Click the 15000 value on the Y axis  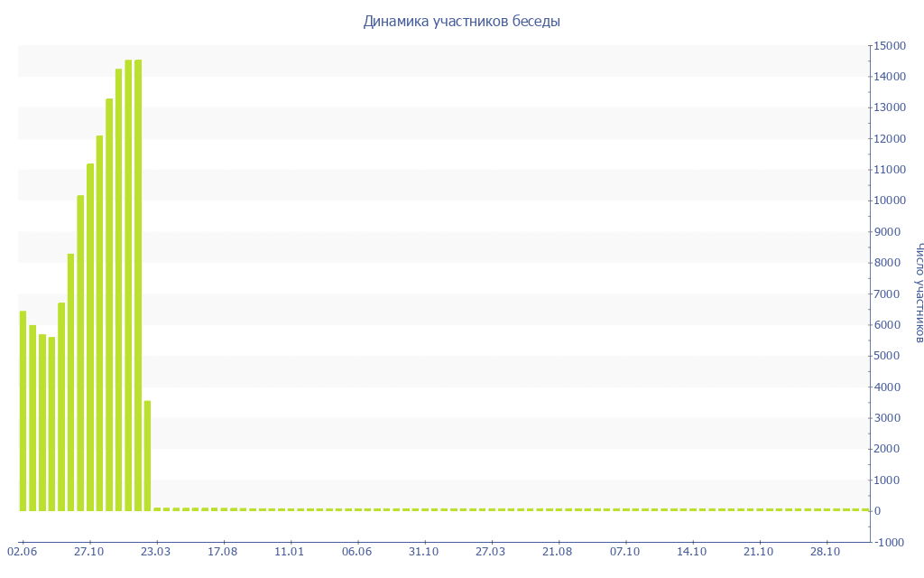pos(890,46)
